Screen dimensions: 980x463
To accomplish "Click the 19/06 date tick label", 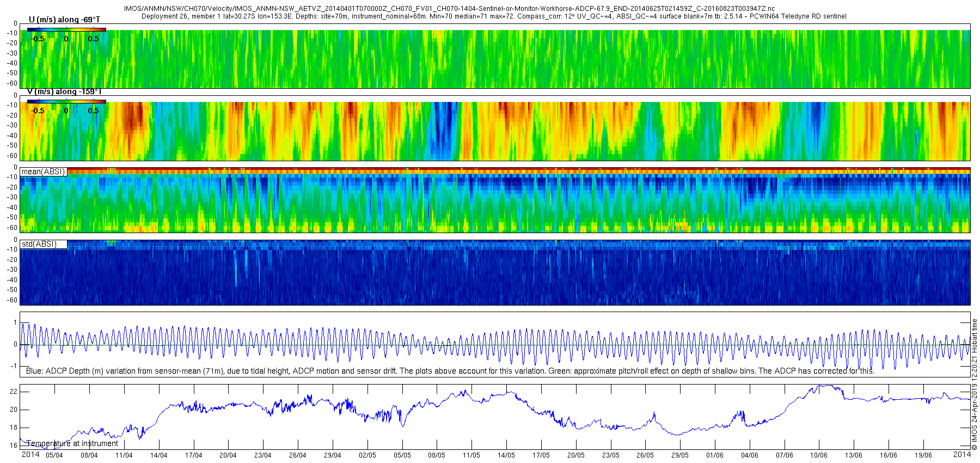I will (x=923, y=455).
